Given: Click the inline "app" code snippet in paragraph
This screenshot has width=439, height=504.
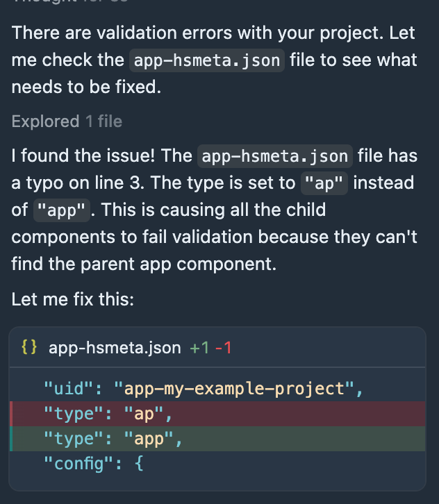Looking at the screenshot, I should pyautogui.click(x=62, y=210).
